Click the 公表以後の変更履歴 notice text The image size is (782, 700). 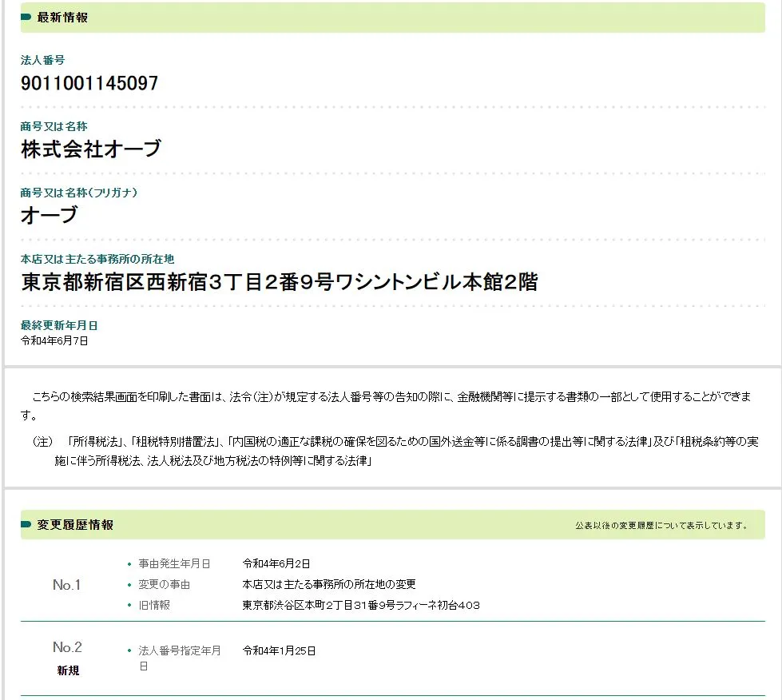[661, 526]
